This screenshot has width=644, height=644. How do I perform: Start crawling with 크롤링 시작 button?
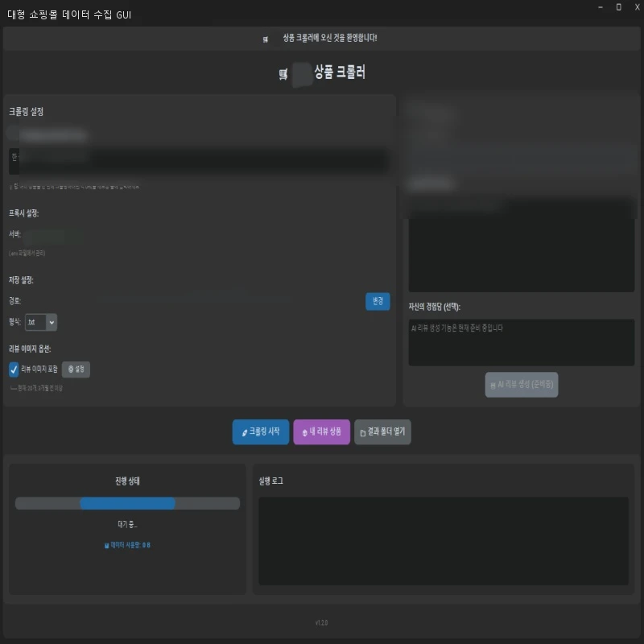coord(261,431)
